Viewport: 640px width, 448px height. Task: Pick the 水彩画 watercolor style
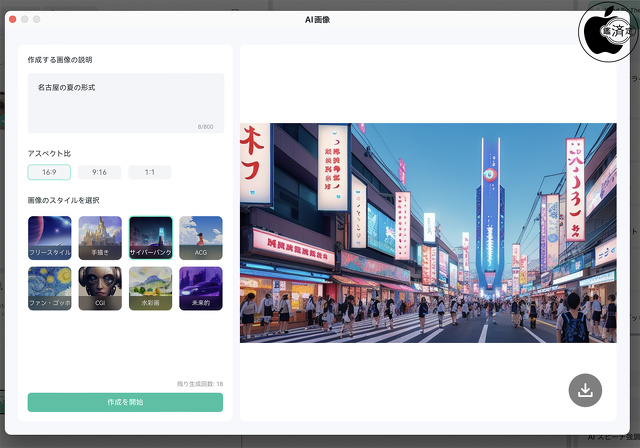coord(150,288)
